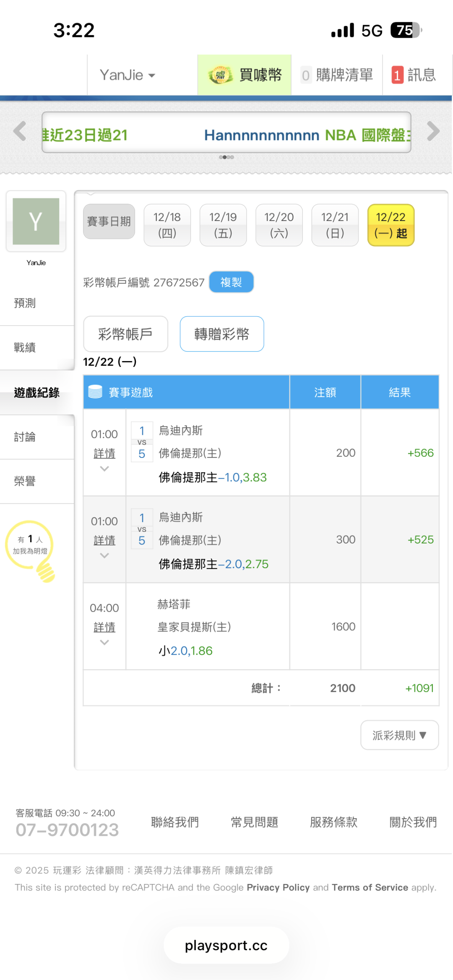The height and width of the screenshot is (980, 453).
Task: Open 預測 in the sidebar menu
Action: click(x=25, y=303)
